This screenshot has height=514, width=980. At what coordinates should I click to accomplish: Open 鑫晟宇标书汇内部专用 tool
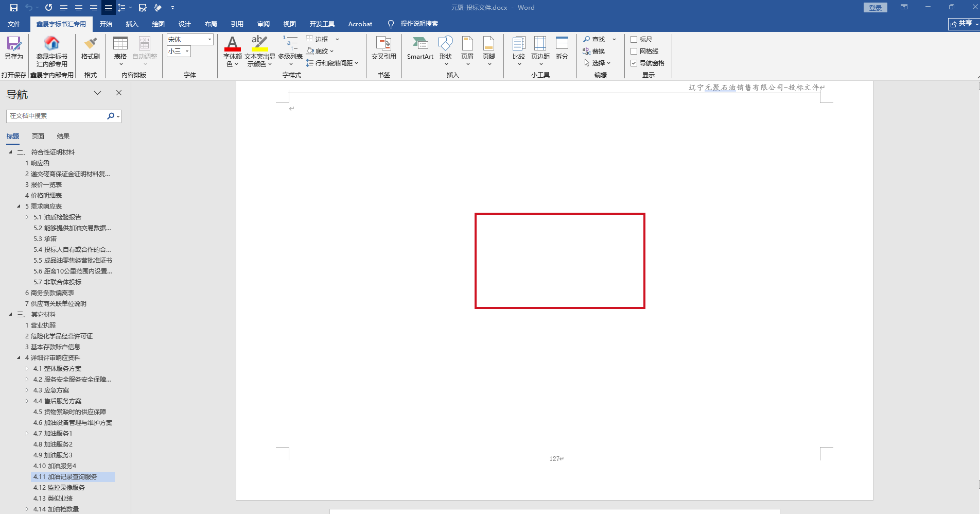coord(51,52)
